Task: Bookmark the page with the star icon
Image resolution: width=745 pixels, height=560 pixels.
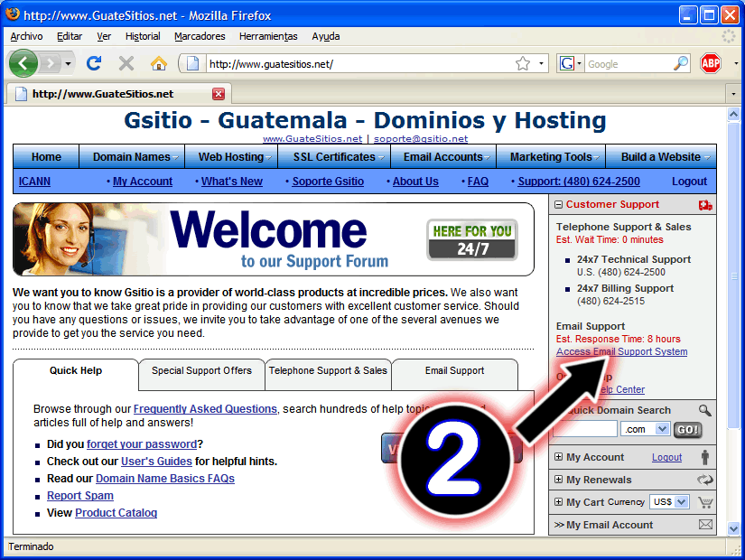Action: click(x=523, y=64)
